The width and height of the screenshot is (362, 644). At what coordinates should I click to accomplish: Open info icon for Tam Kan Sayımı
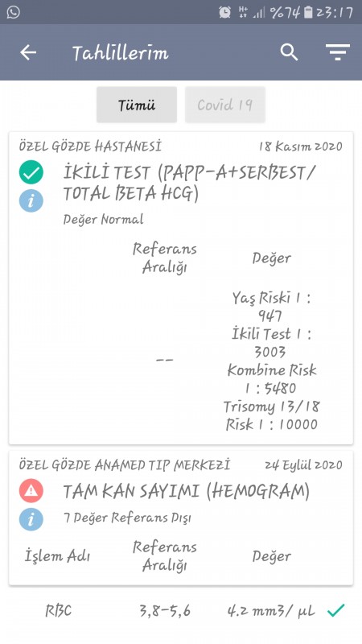(x=31, y=519)
